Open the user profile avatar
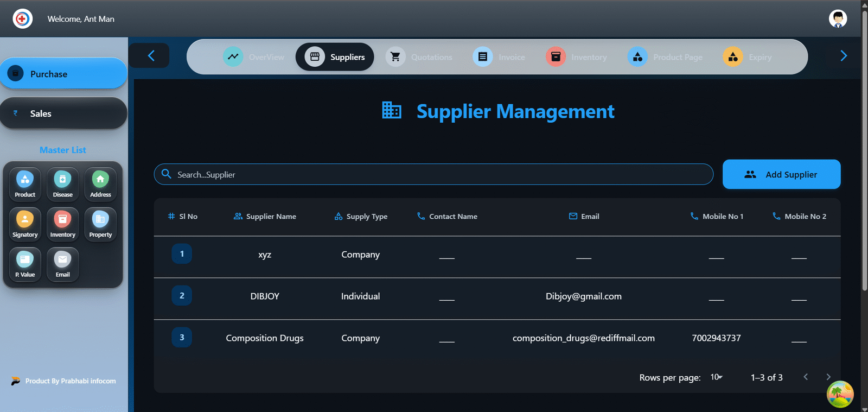Viewport: 868px width, 412px height. click(838, 18)
